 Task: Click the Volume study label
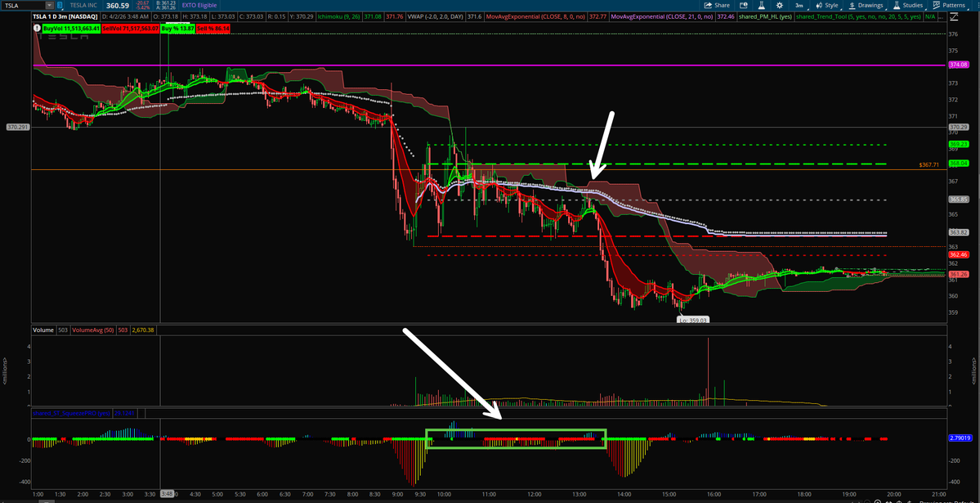pos(44,329)
